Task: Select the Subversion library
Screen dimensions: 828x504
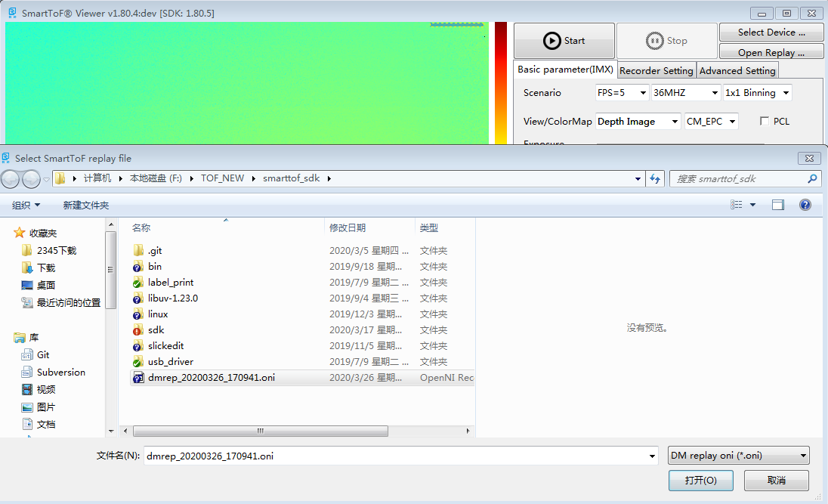Action: tap(60, 373)
